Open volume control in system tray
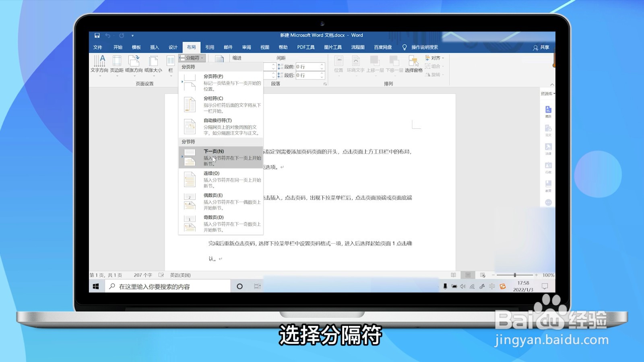This screenshot has height=362, width=644. tap(462, 286)
